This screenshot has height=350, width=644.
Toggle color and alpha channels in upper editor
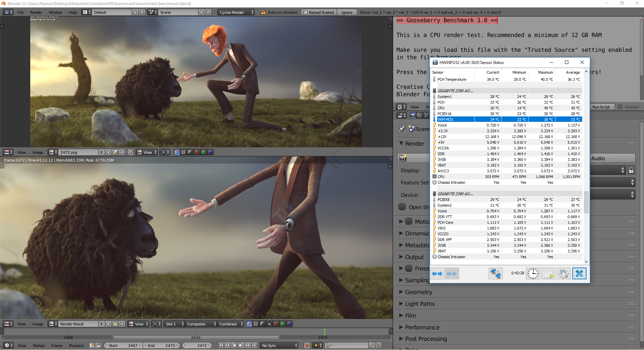pos(177,152)
